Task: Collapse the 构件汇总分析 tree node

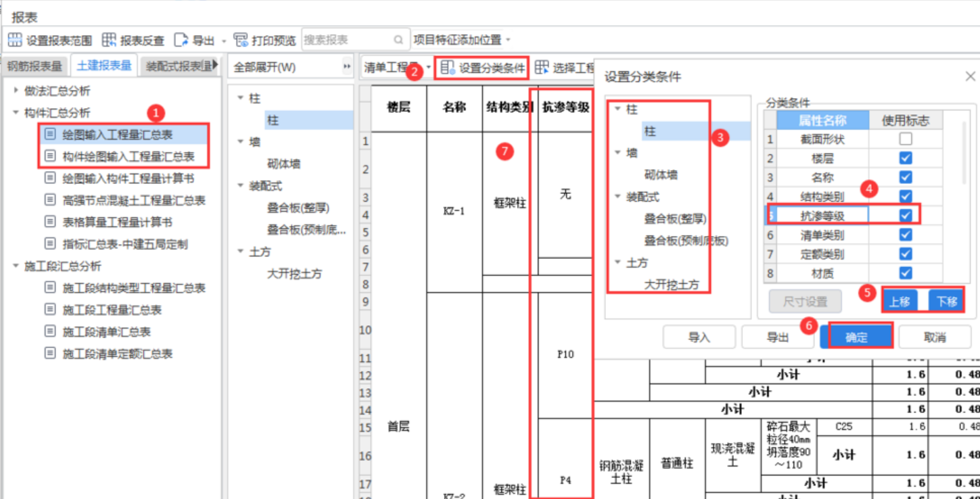Action: [16, 112]
